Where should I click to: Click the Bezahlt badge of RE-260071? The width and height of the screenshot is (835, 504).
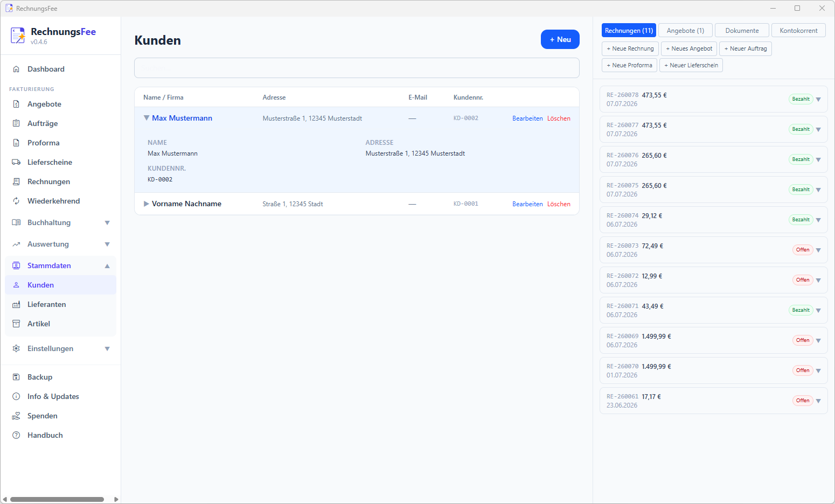point(801,310)
